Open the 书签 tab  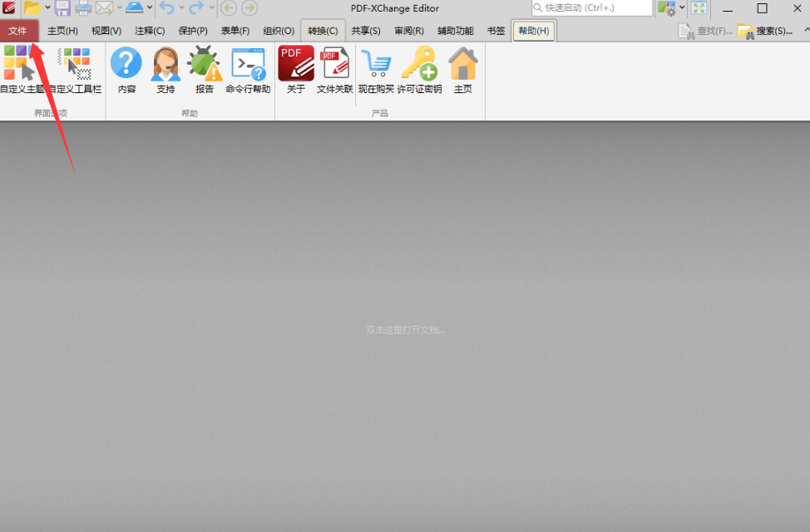pyautogui.click(x=496, y=31)
